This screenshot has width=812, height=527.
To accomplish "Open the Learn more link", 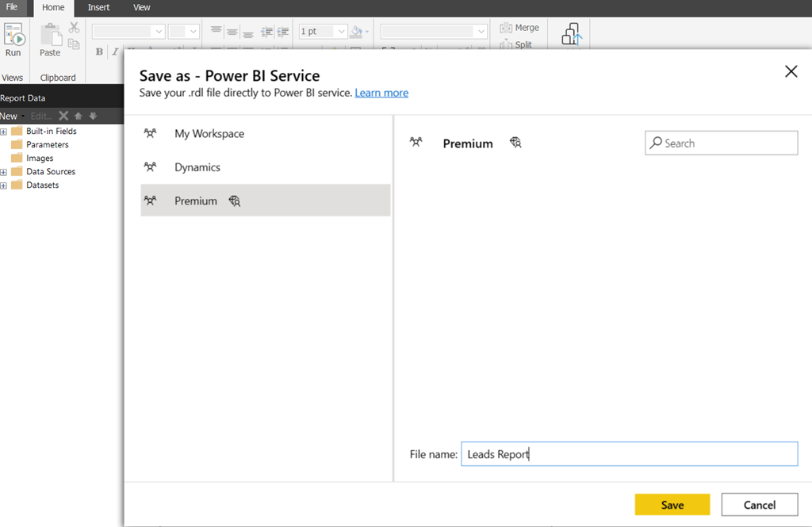I will [381, 93].
